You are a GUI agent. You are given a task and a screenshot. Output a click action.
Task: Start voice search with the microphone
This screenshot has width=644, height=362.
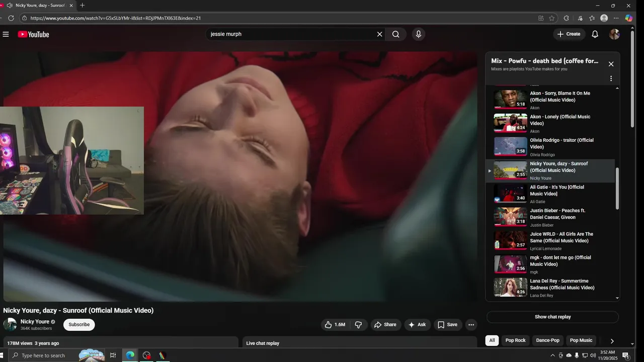pos(418,34)
